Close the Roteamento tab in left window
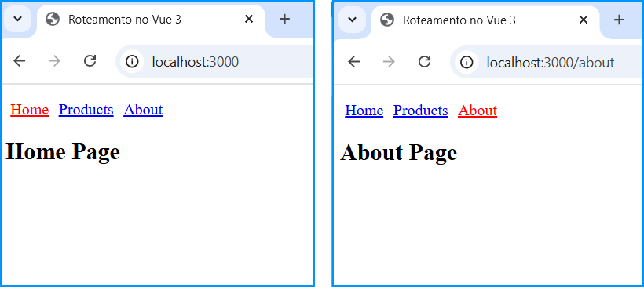Image resolution: width=644 pixels, height=287 pixels. pyautogui.click(x=248, y=19)
